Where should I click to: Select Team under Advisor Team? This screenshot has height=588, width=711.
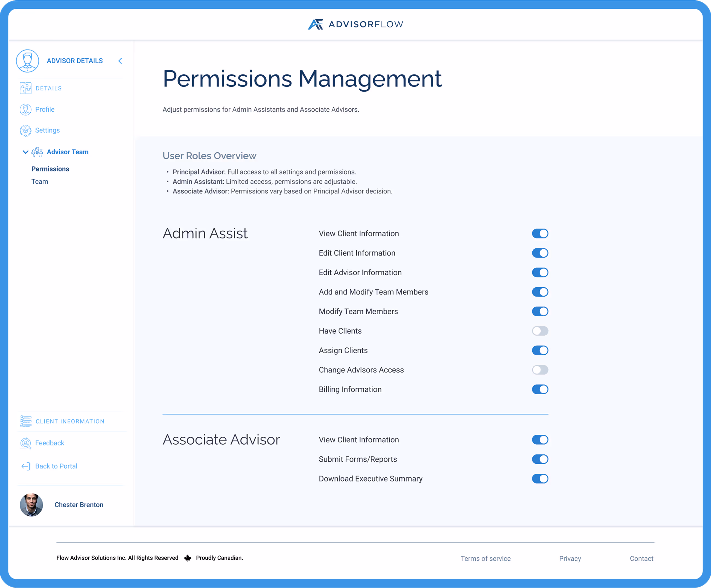tap(40, 182)
